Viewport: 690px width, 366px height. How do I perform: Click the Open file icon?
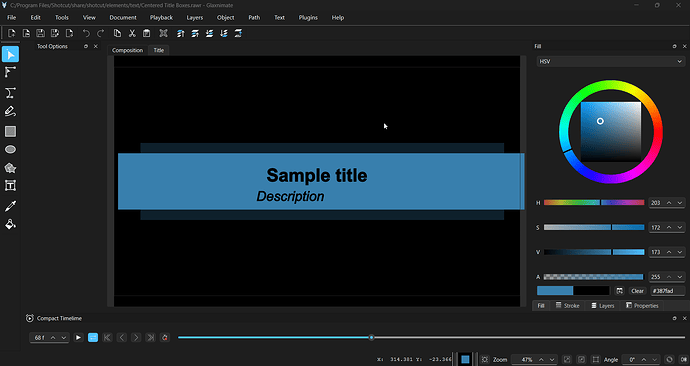pos(26,33)
